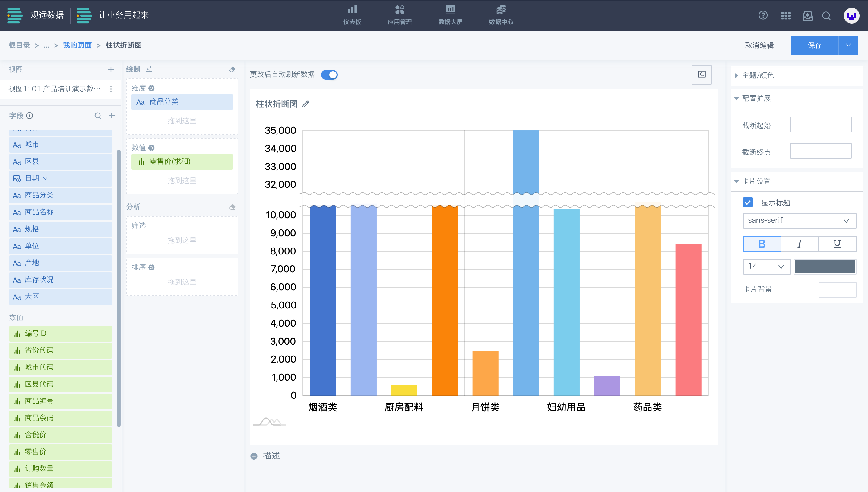The image size is (868, 492).
Task: Open the title color swatch
Action: 825,266
